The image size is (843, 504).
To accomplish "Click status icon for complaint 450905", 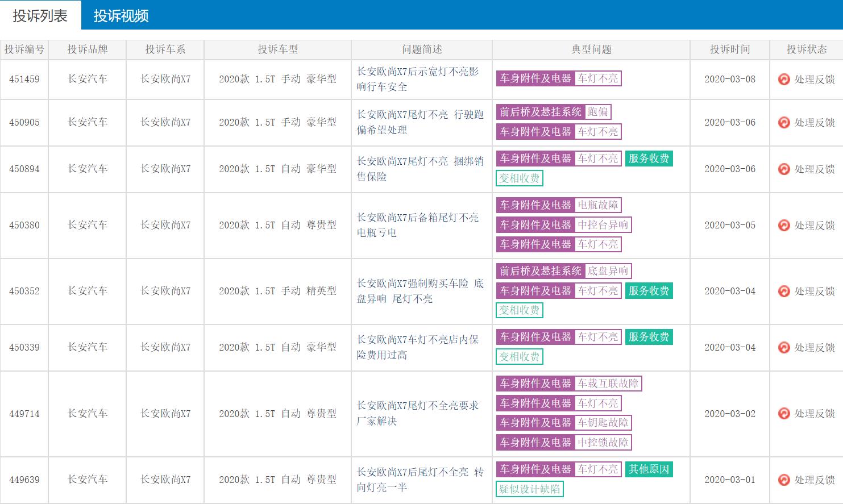I will (784, 123).
